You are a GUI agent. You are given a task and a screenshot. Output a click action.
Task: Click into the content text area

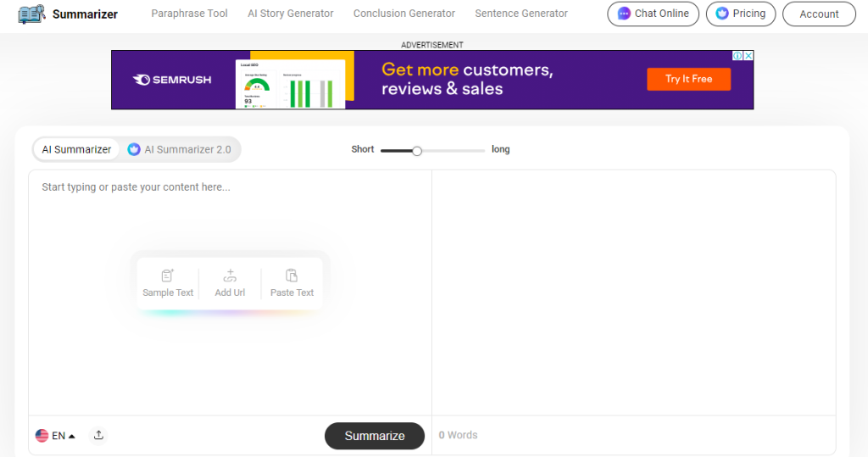click(230, 293)
